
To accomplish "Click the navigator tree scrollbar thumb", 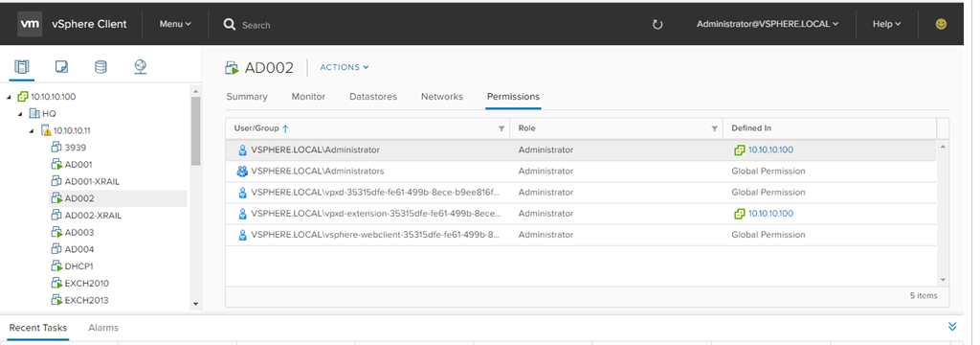I will (195, 131).
